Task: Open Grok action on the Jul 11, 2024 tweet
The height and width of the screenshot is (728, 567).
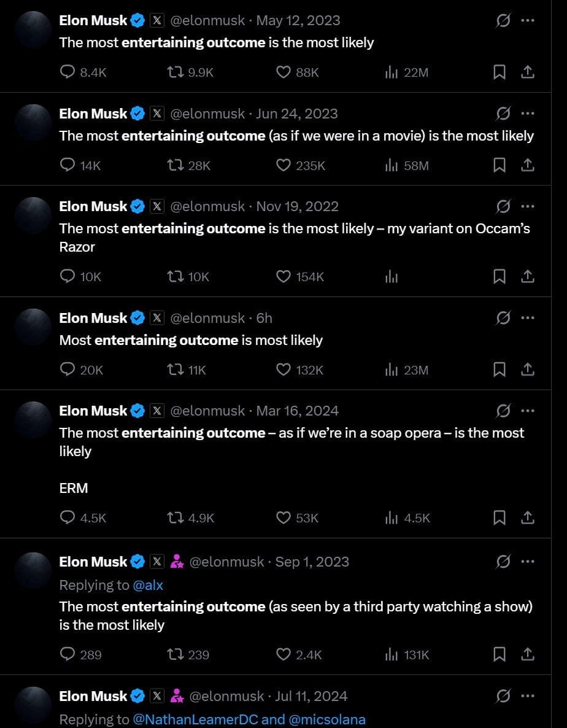Action: pos(503,696)
